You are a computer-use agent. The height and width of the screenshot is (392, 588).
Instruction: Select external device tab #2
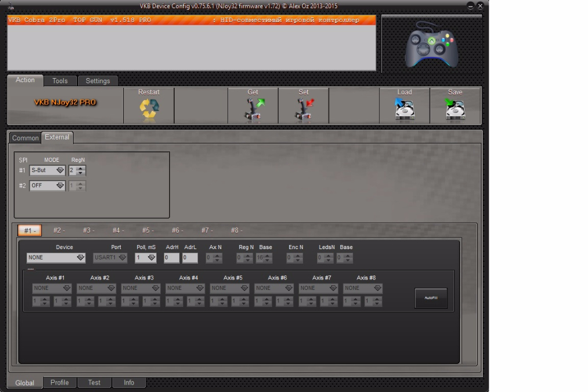(59, 230)
